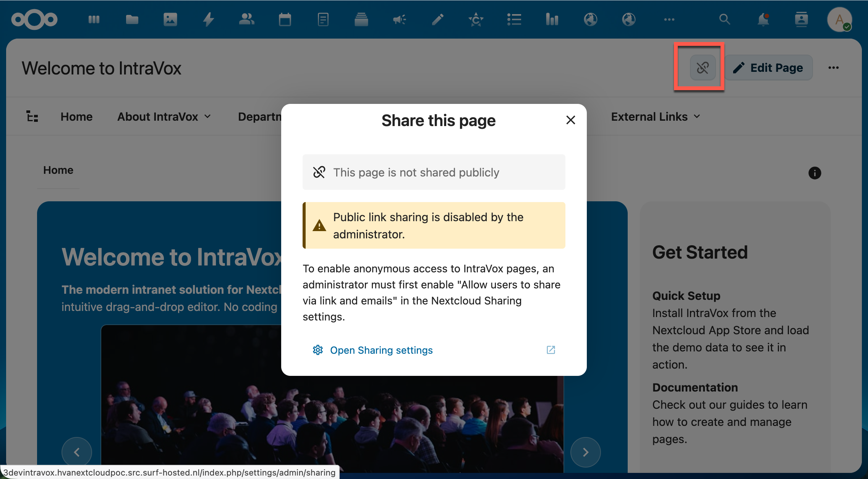The width and height of the screenshot is (868, 479).
Task: Click the 'Share this page' dialog title
Action: 438,121
